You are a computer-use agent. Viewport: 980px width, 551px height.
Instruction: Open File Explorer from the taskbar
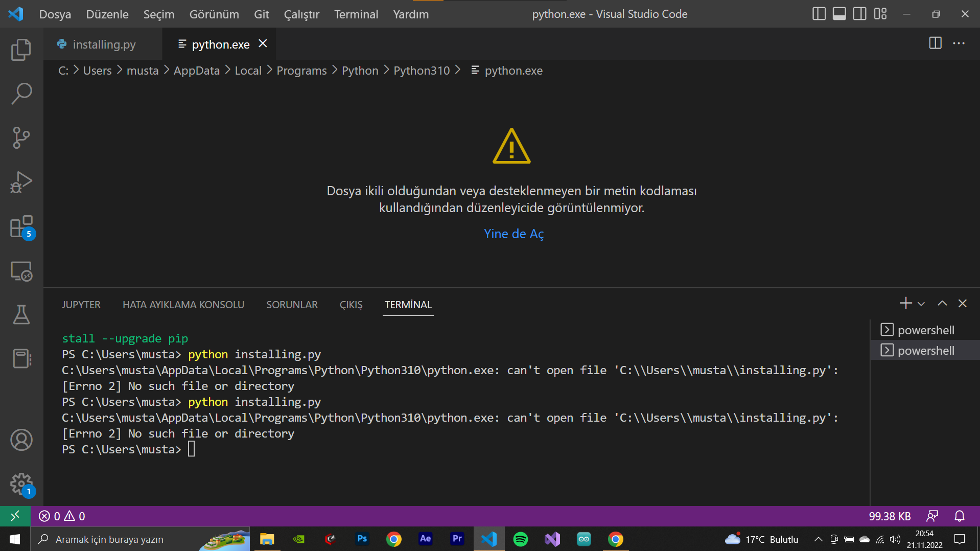click(x=267, y=539)
